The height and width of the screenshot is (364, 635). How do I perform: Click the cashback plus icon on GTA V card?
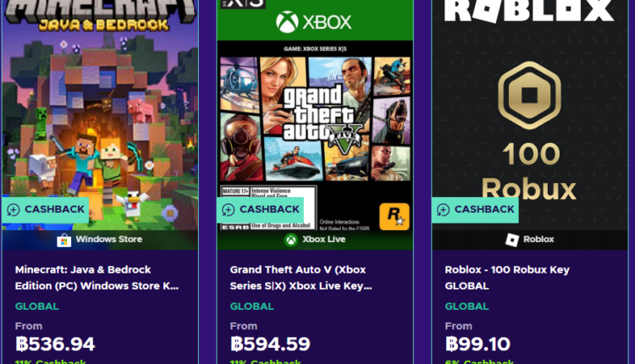(x=229, y=210)
